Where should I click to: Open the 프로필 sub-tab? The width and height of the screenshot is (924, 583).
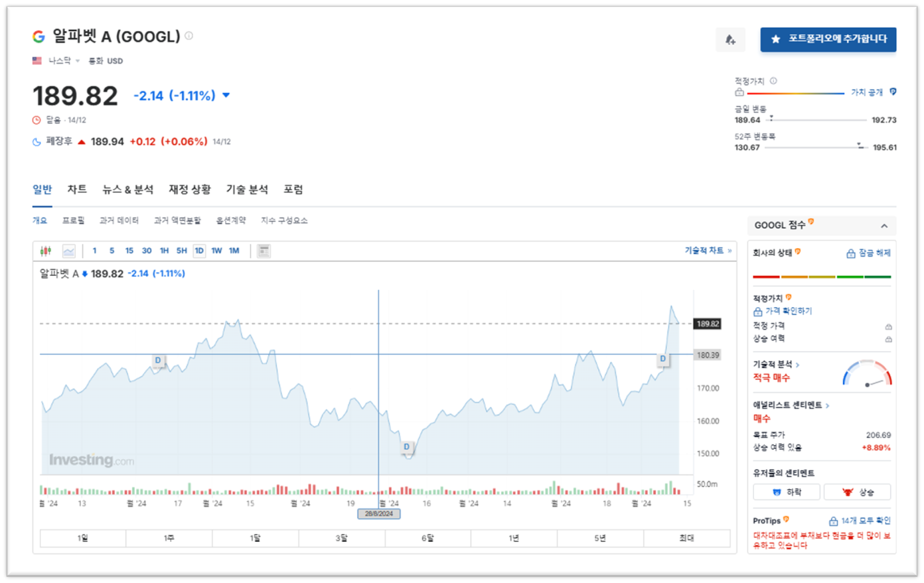[74, 220]
